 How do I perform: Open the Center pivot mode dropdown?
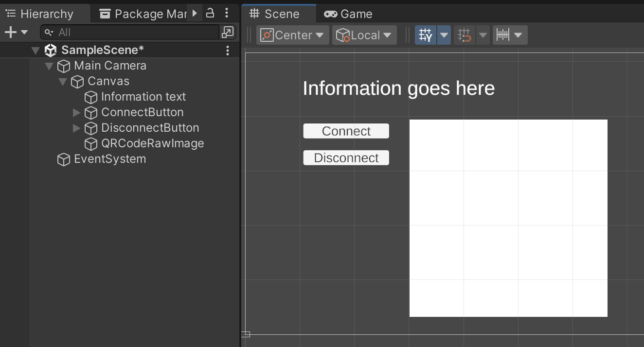coord(292,35)
